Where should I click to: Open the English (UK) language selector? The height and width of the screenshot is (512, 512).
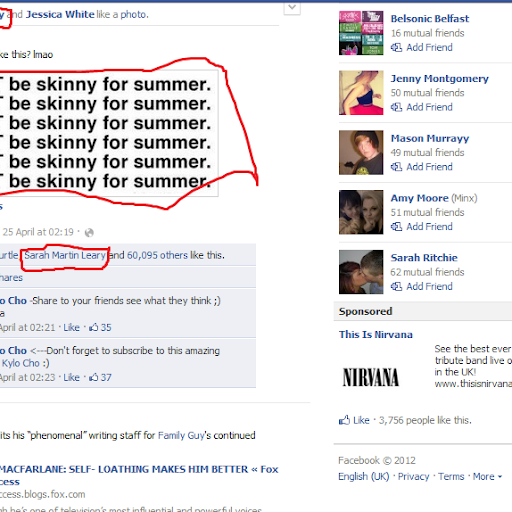point(364,476)
